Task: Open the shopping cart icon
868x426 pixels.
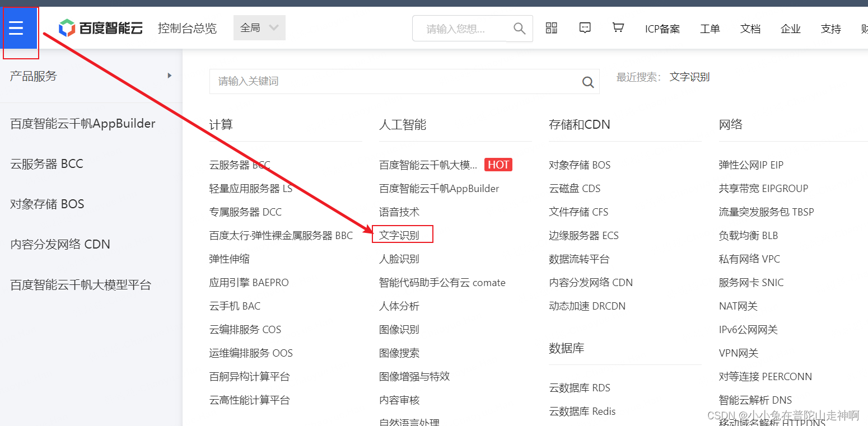Action: click(618, 28)
